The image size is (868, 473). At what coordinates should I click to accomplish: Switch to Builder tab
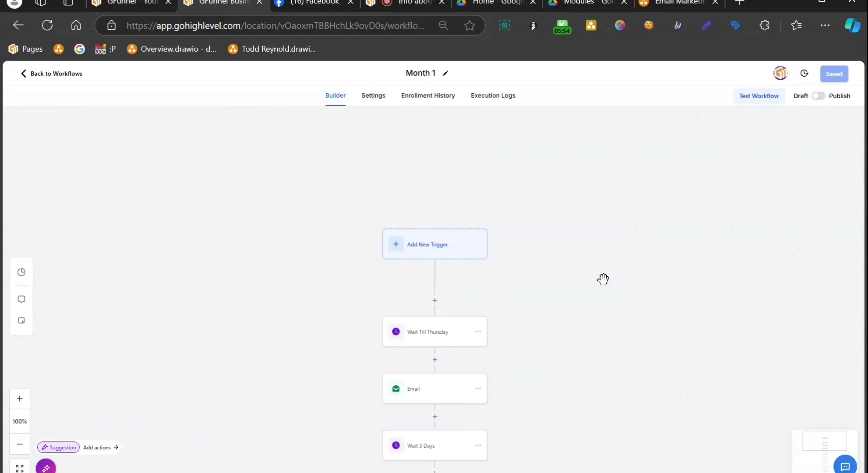coord(335,95)
